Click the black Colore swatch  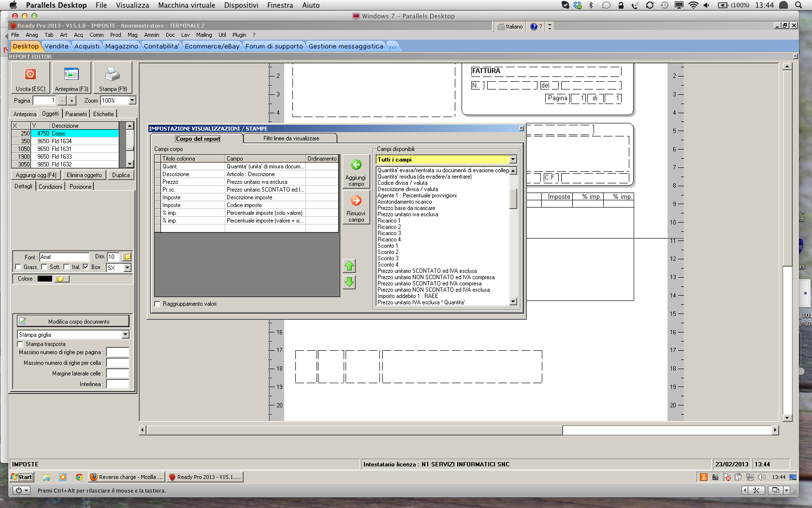click(x=45, y=279)
